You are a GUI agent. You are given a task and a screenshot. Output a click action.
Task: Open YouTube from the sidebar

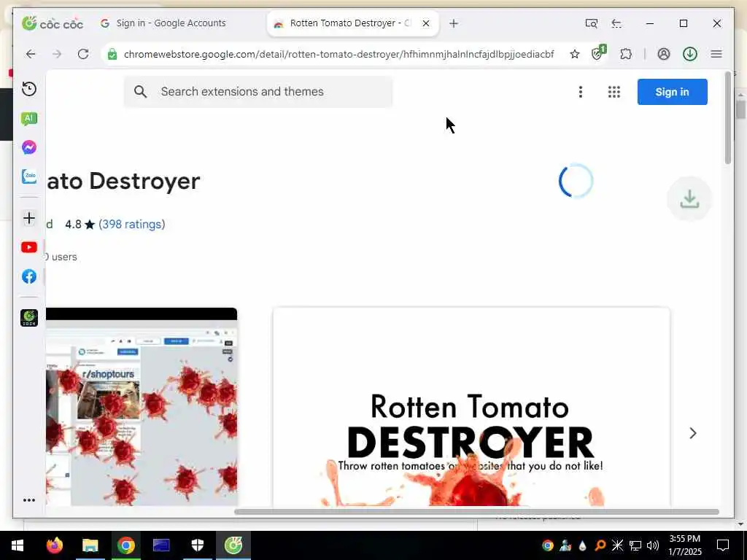pyautogui.click(x=29, y=247)
